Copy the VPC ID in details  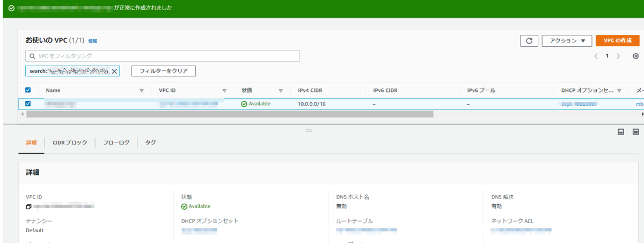[28, 206]
